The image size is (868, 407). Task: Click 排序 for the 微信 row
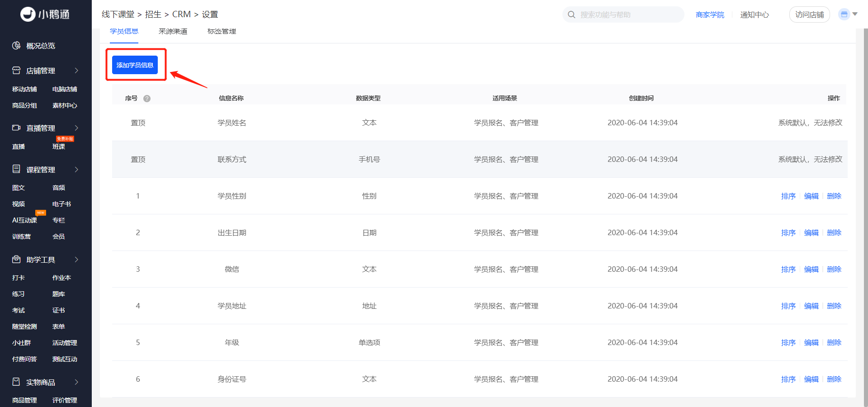coord(788,269)
